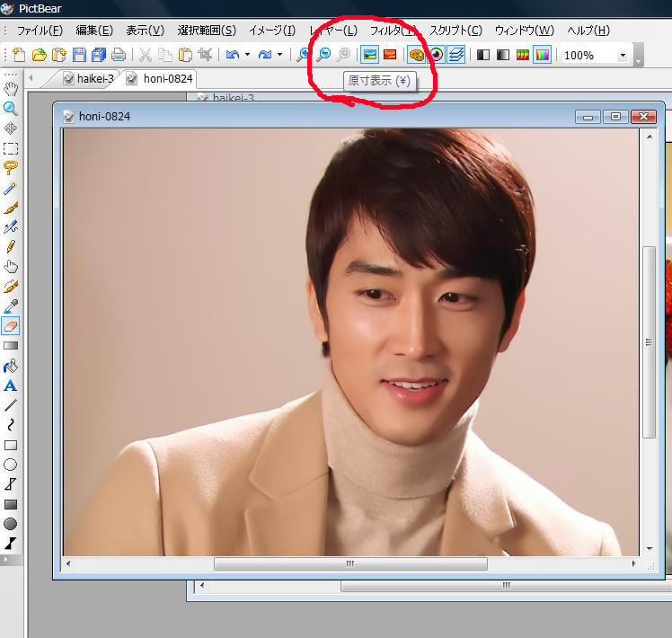Switch to the haikei-3 document tab
Image resolution: width=672 pixels, height=638 pixels.
click(88, 78)
